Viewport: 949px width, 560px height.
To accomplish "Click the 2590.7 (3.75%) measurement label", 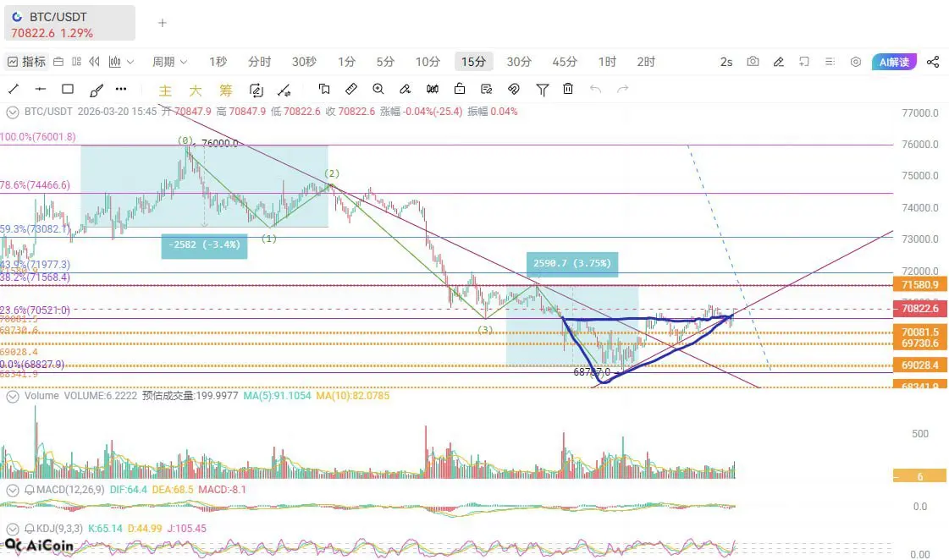I will pos(572,264).
